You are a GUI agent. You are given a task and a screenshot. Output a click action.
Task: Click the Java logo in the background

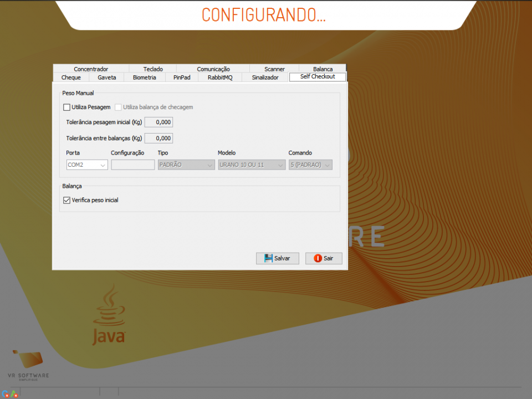(109, 315)
